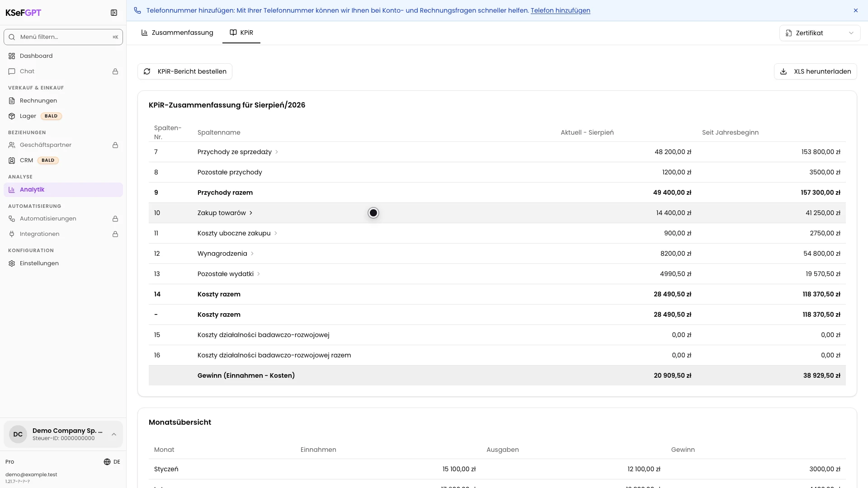Select Analytik in the sidebar
Screen dimensions: 868x488
(63, 190)
